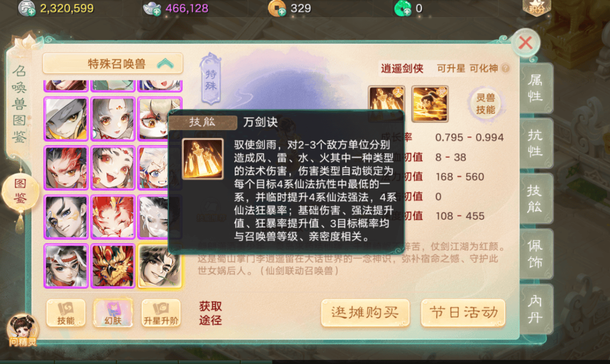Toggle the 升星升阶 filter button
The image size is (610, 364).
click(x=161, y=313)
